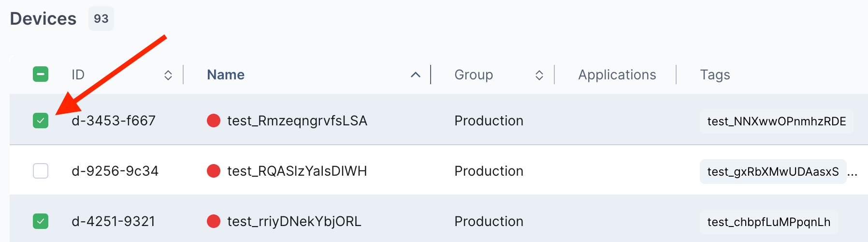Check the d-9256-9c34 device checkbox
The width and height of the screenshot is (868, 242).
(41, 171)
